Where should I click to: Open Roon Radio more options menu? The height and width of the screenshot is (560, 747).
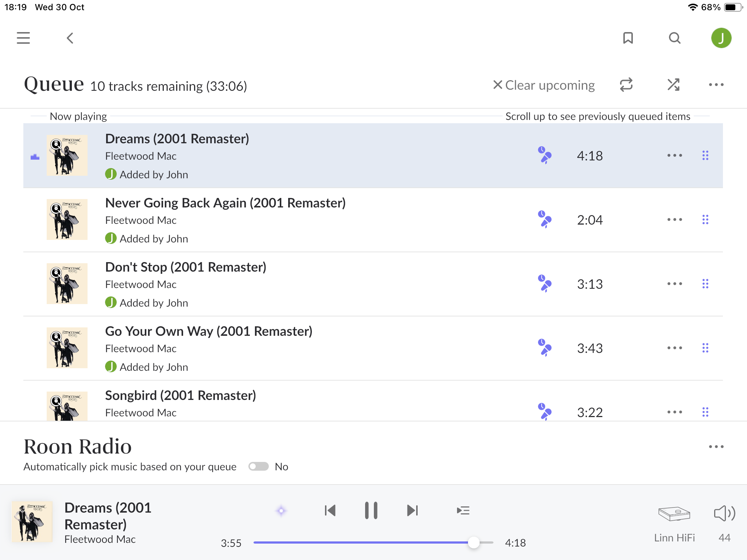[716, 447]
